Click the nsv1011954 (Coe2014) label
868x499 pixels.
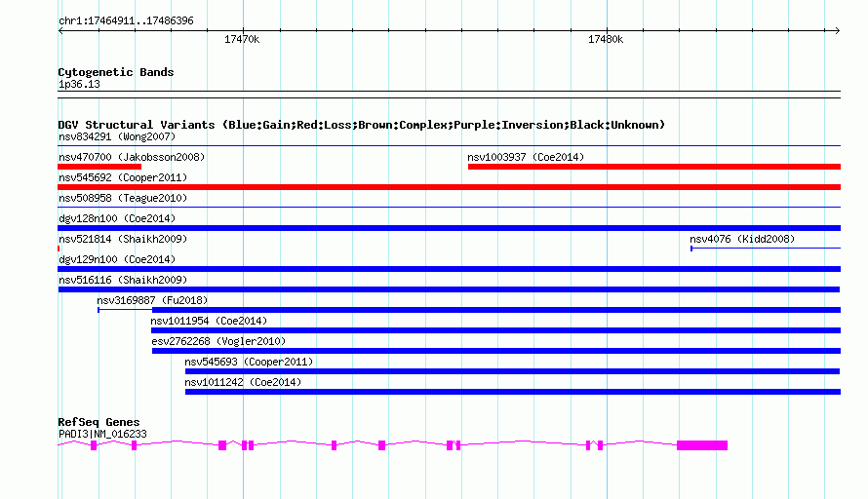[x=209, y=321]
